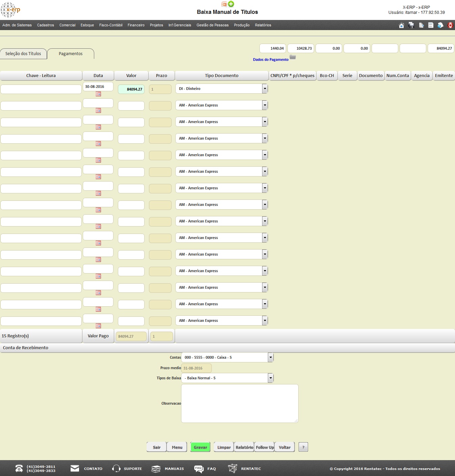Open the folder icon beside Dados do Pagamento
The image size is (455, 476).
(293, 57)
